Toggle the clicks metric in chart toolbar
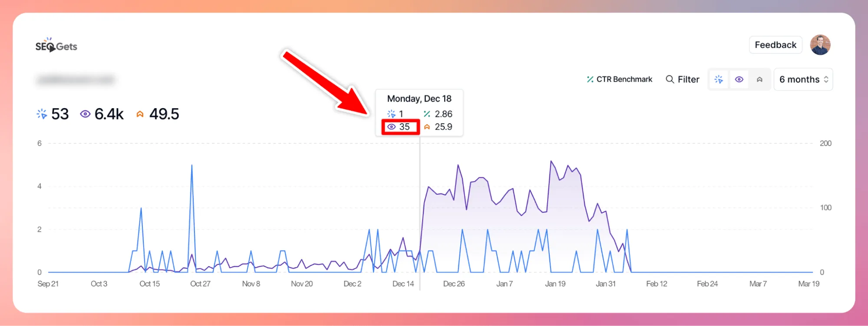This screenshot has height=326, width=868. (719, 79)
